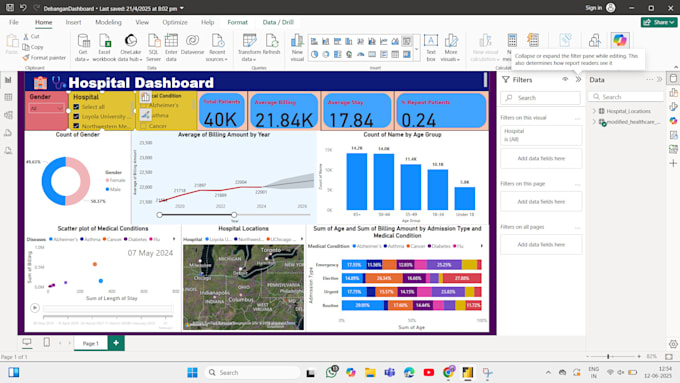The width and height of the screenshot is (680, 383).
Task: Switch to desktop layout icon
Action: (x=27, y=342)
